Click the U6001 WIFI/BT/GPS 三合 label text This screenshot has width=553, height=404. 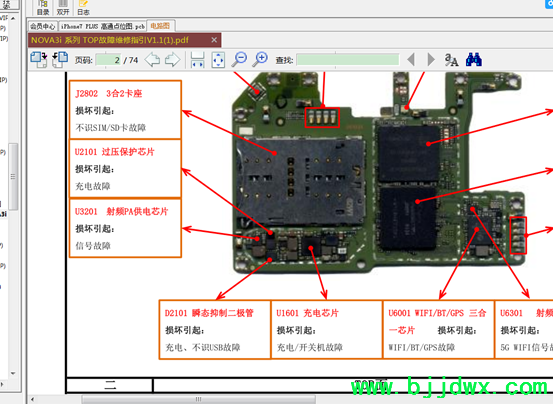pyautogui.click(x=437, y=313)
